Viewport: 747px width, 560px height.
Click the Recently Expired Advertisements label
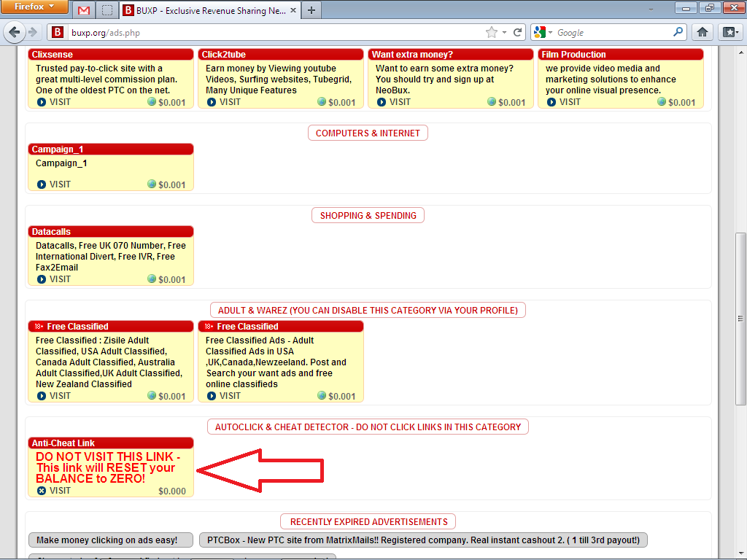pos(368,522)
